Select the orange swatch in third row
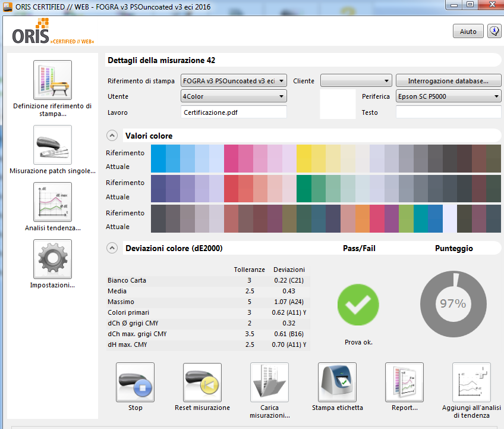Screen dimensions: 504x429 pyautogui.click(x=363, y=218)
